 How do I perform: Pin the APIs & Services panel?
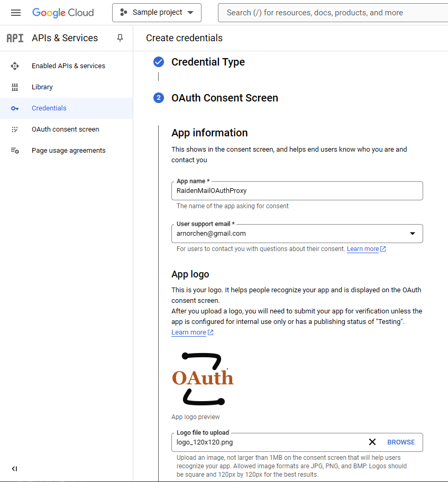[x=120, y=38]
